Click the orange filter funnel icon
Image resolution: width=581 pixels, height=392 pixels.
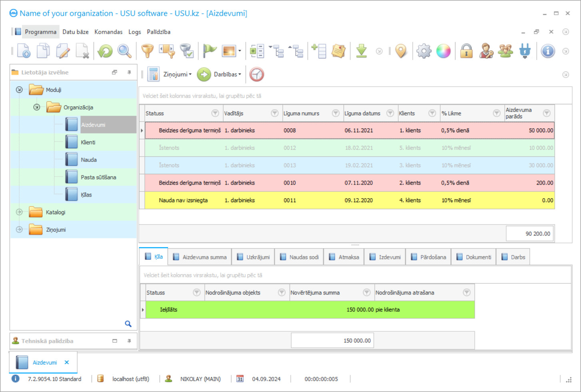tap(148, 51)
